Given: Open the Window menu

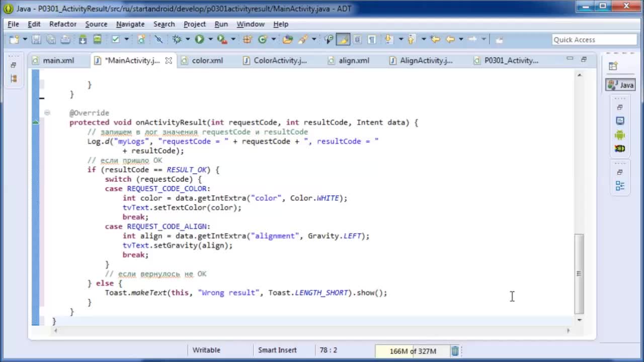Looking at the screenshot, I should [251, 24].
